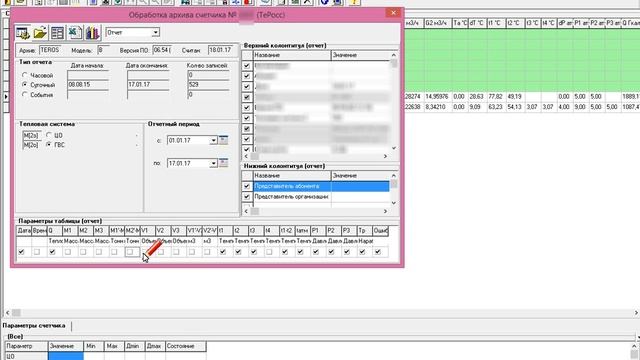This screenshot has height=360, width=640.
Task: Enable the 'V3' column checkbox
Action: click(176, 252)
